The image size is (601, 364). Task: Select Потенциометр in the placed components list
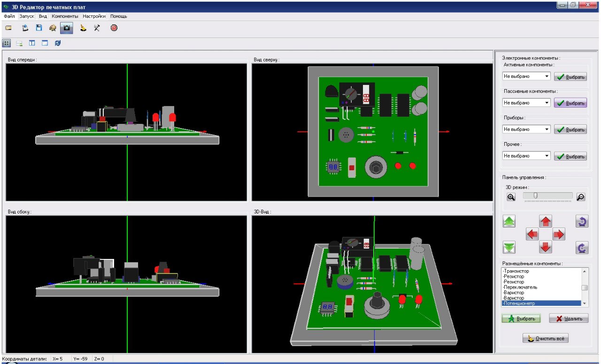click(x=541, y=303)
